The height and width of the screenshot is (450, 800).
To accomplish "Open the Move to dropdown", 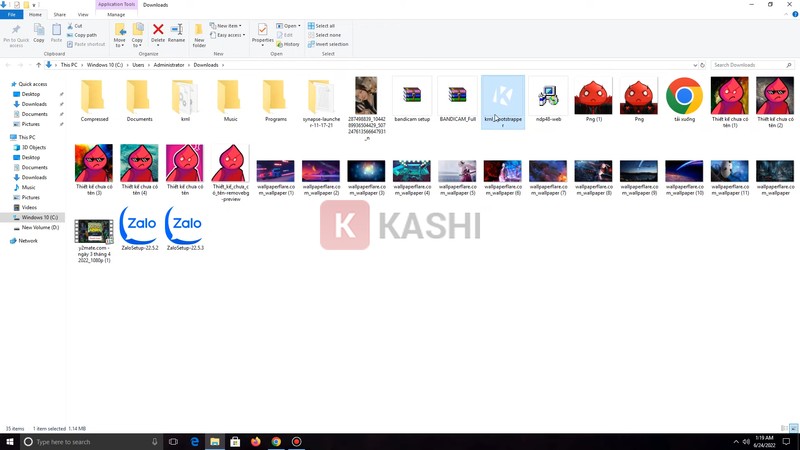I will [120, 35].
